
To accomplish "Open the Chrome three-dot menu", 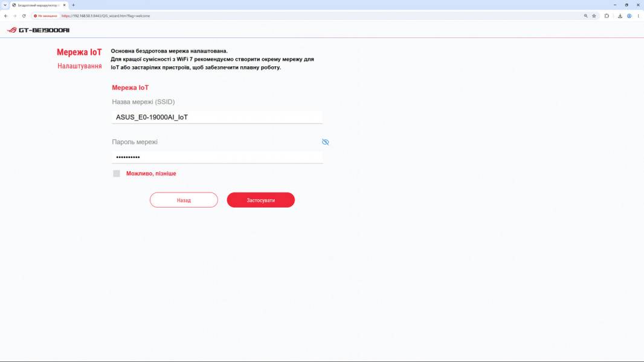I will tap(638, 16).
